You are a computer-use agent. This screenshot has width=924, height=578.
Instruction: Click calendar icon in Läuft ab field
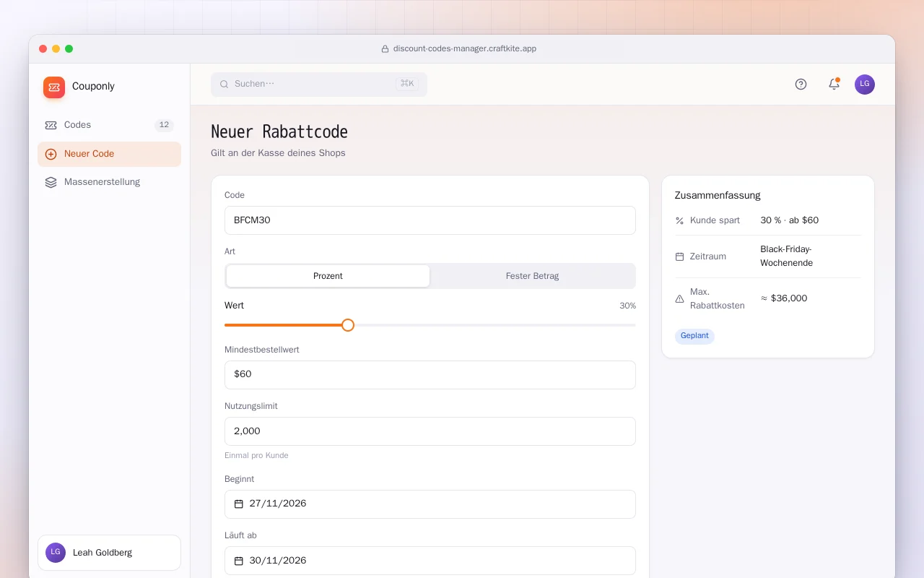[239, 561]
